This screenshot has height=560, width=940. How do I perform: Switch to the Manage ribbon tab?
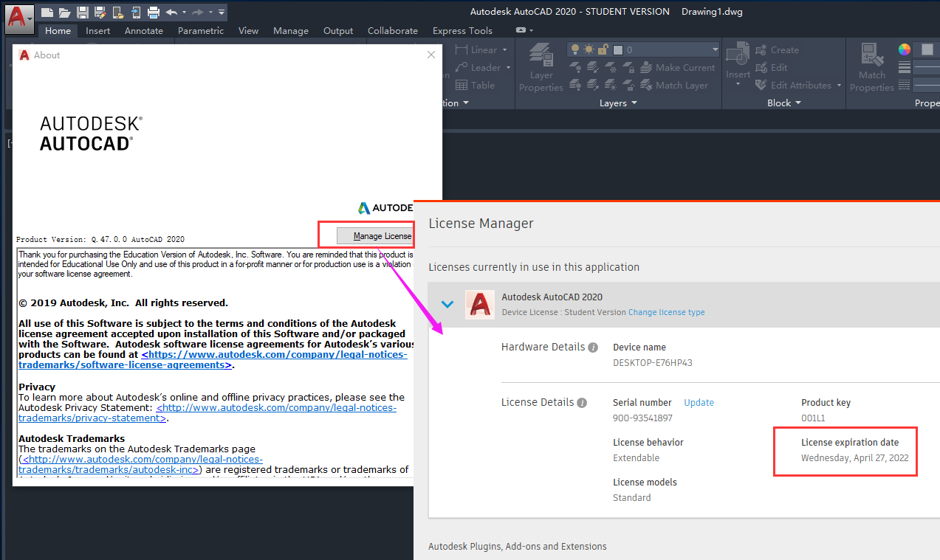[x=291, y=31]
